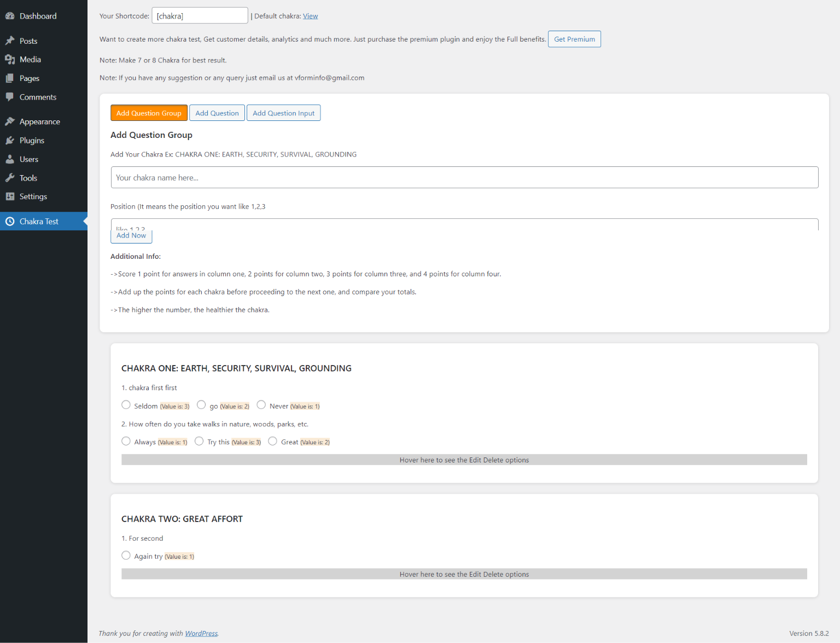Viewport: 840px width, 643px height.
Task: Click Chakra Two edit delete options bar
Action: [x=464, y=574]
